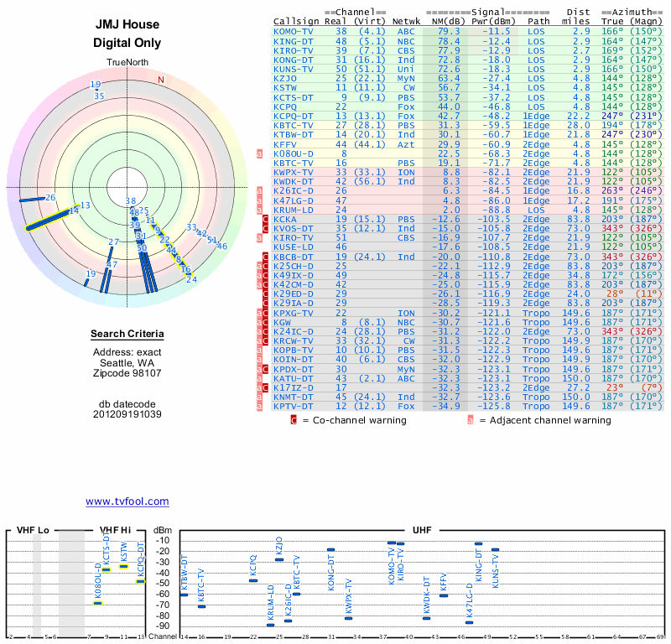Click the co-channel icon beside KVOS-DT
The width and height of the screenshot is (671, 644).
pos(265,229)
